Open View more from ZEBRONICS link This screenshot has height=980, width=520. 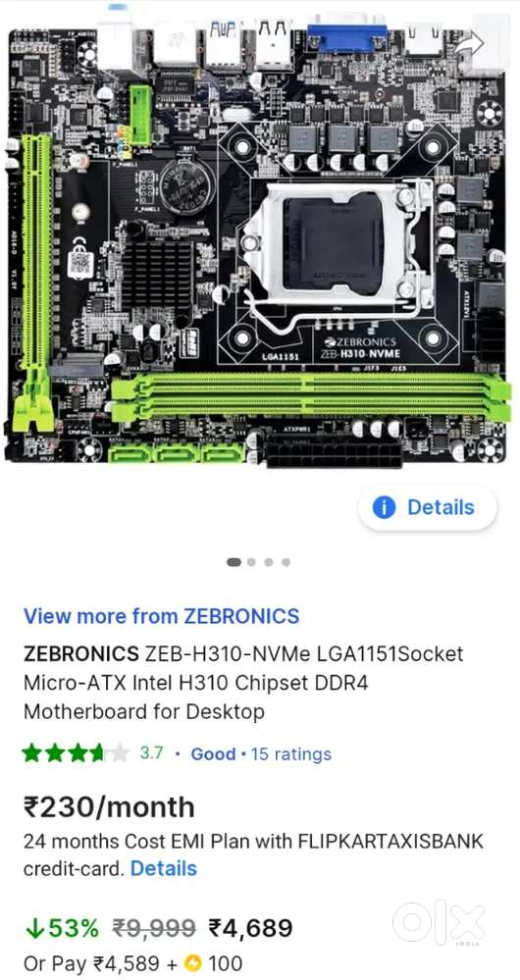tap(161, 616)
